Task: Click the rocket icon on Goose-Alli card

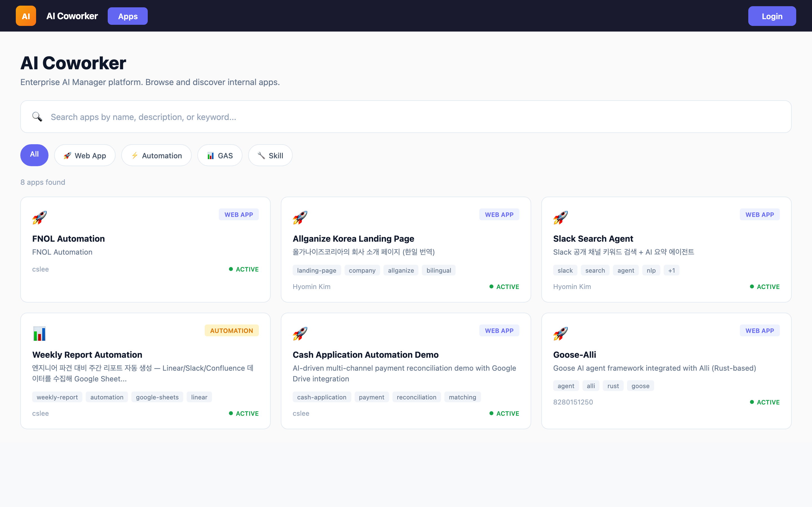Action: point(560,333)
